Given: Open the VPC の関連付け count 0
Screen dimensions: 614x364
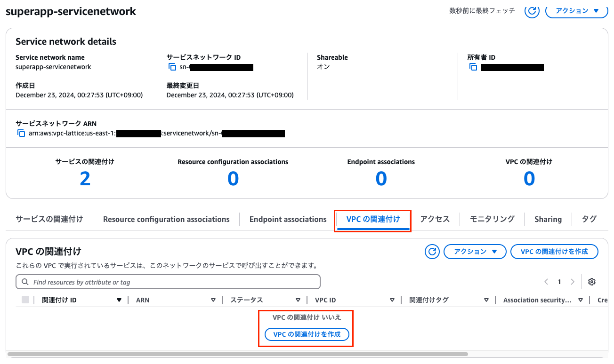Looking at the screenshot, I should 529,179.
